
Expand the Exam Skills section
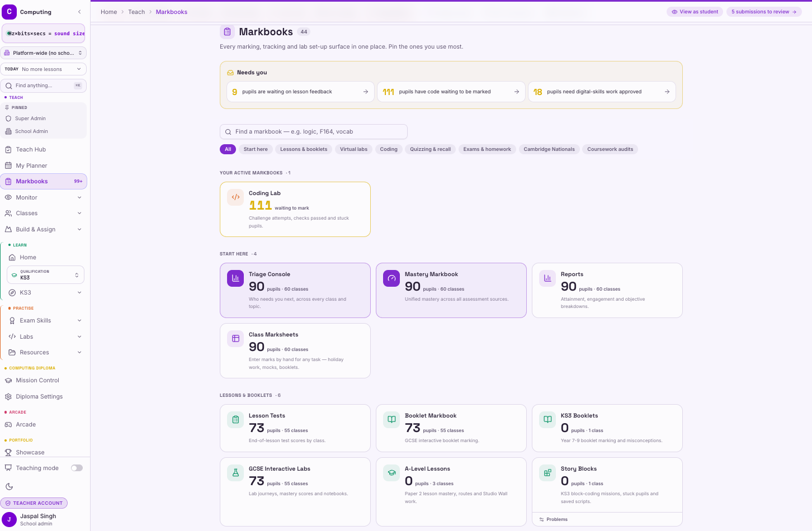click(x=45, y=320)
